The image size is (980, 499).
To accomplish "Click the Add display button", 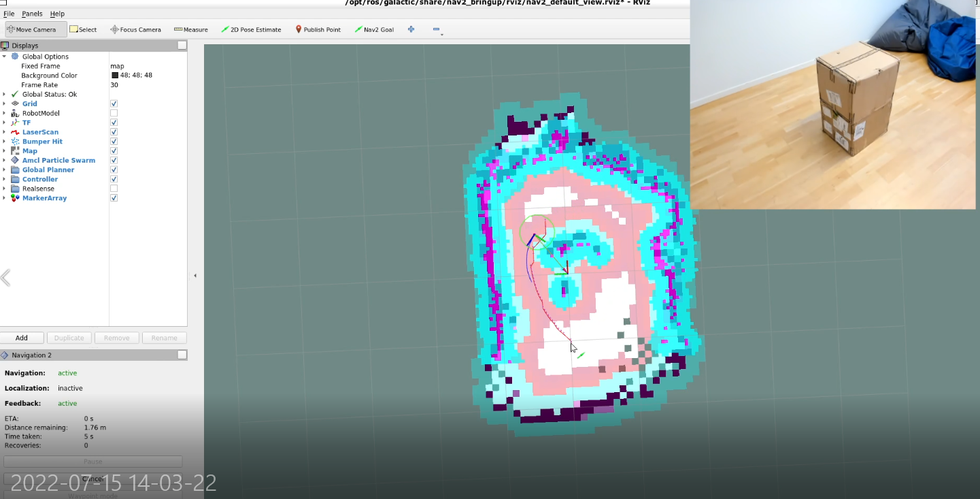I will [22, 338].
